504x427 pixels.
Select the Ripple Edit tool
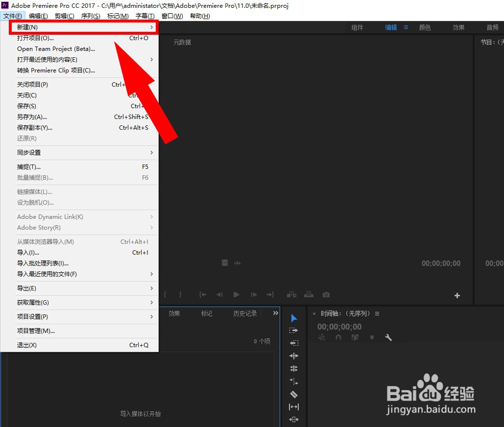pos(294,356)
